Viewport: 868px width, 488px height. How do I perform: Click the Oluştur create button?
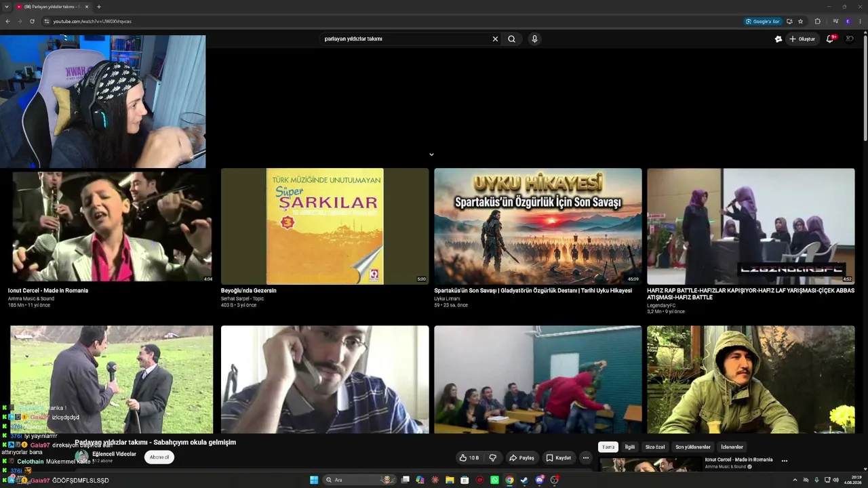click(802, 39)
